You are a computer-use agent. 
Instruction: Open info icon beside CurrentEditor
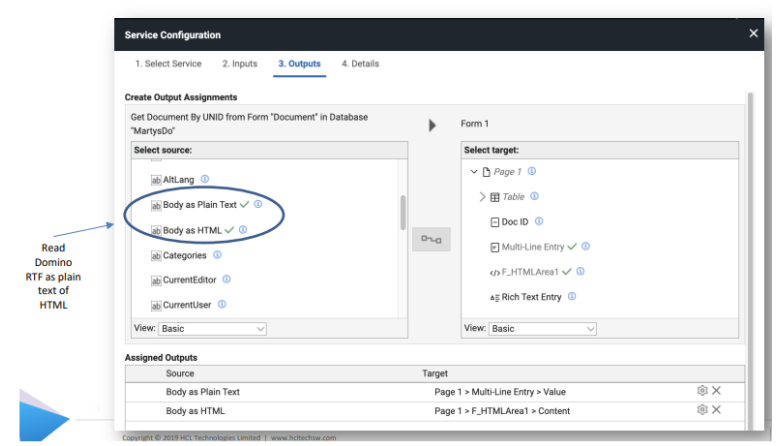[227, 279]
